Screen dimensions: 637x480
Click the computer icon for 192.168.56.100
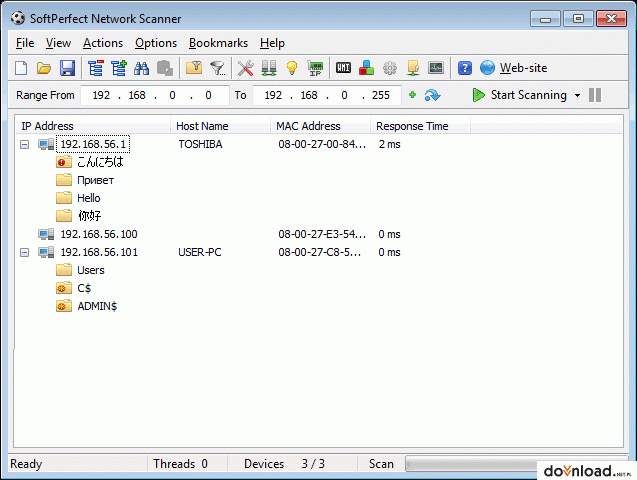(46, 234)
